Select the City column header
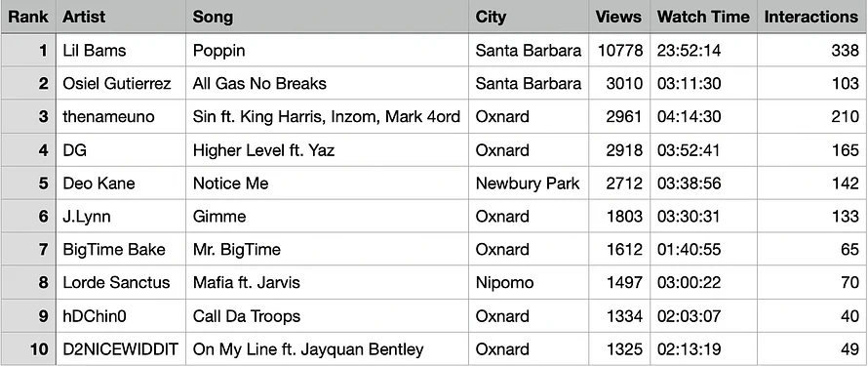868x366 pixels. point(529,18)
